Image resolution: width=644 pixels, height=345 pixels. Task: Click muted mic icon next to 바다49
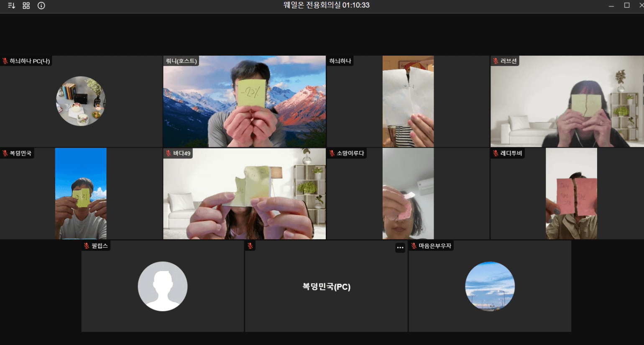click(x=168, y=153)
